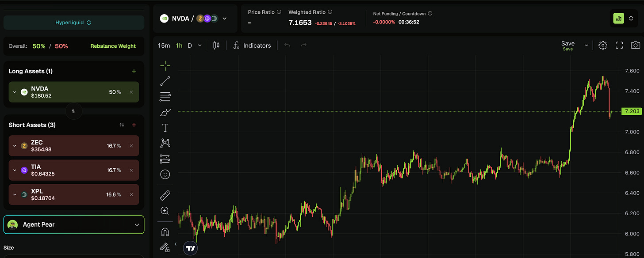
Task: Open the Fibonacci retracement tool
Action: 165,97
